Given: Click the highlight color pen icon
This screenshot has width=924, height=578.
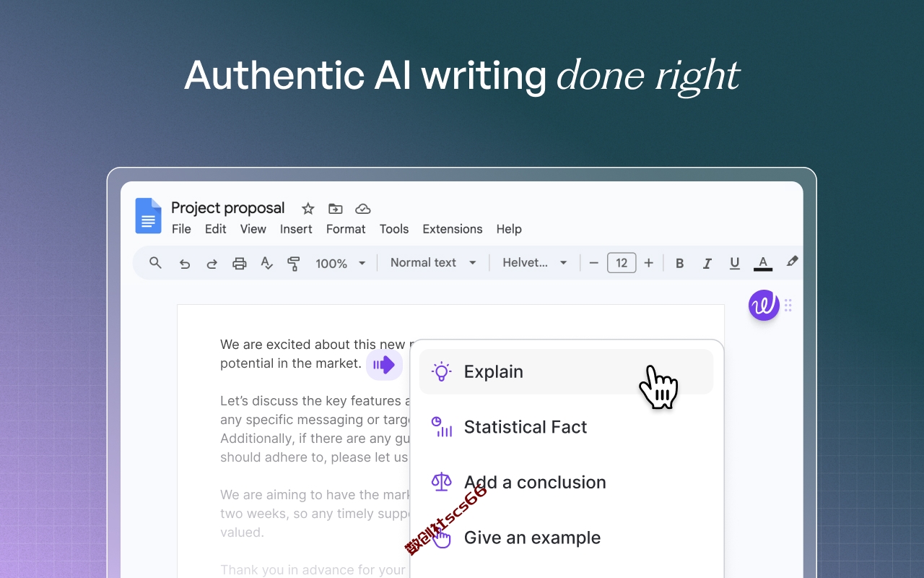Looking at the screenshot, I should click(x=792, y=262).
